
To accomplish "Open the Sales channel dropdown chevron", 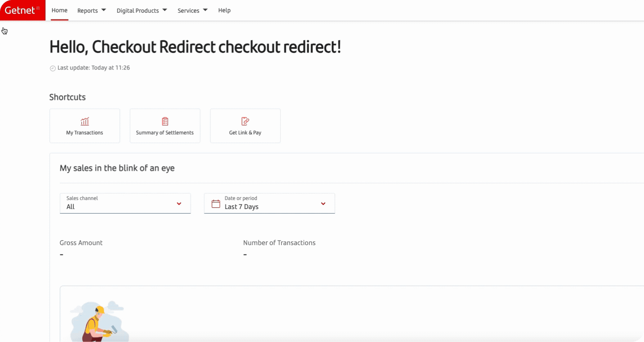I will click(179, 204).
